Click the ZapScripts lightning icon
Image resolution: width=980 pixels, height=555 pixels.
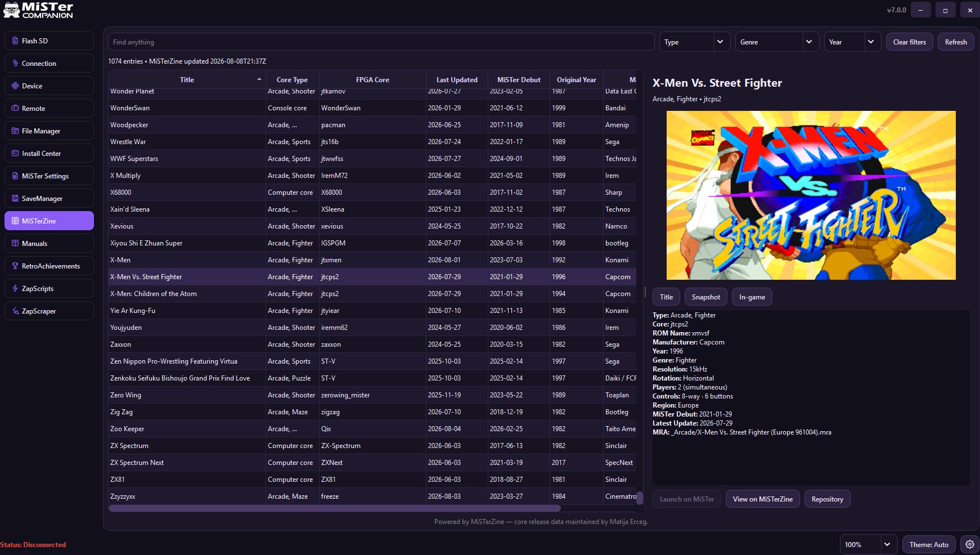click(15, 289)
